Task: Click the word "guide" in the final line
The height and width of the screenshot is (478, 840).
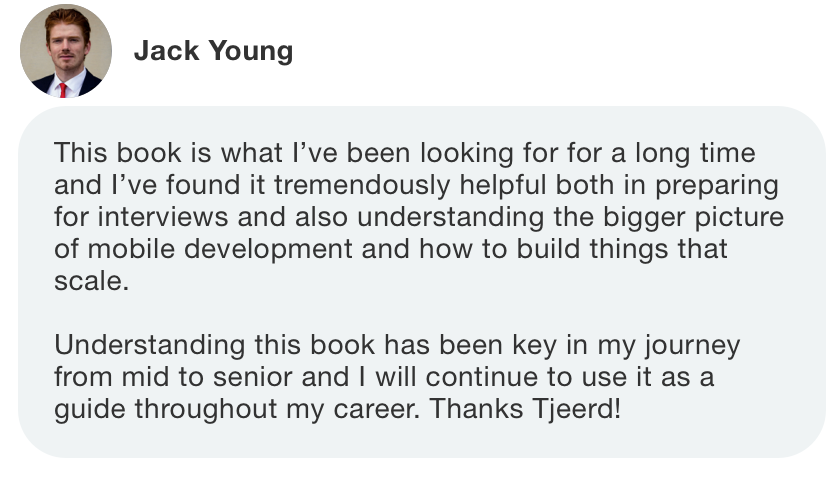Action: click(x=89, y=408)
